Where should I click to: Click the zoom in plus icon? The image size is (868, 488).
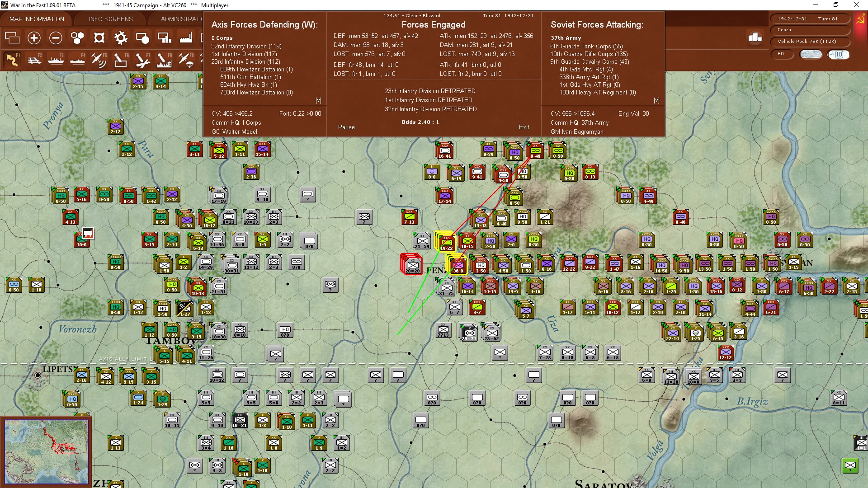(34, 38)
